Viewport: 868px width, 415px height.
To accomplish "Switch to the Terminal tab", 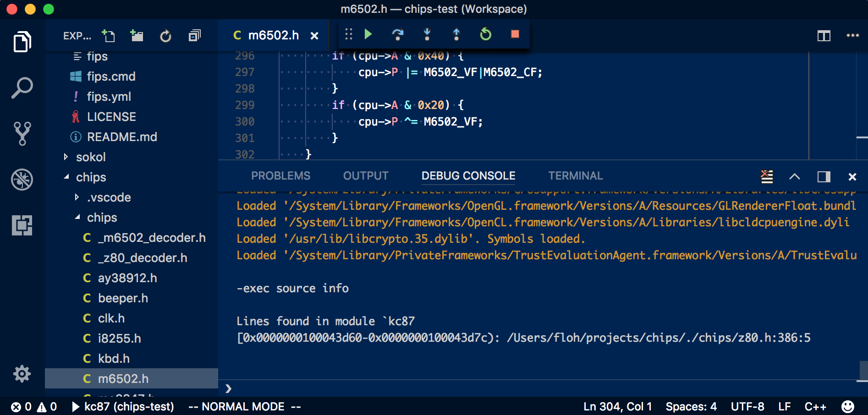I will [575, 175].
